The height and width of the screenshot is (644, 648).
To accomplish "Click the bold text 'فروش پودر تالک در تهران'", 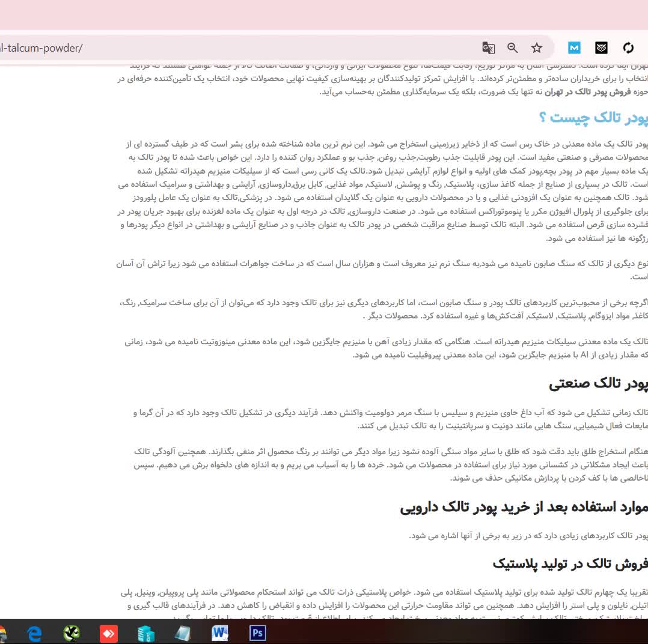I will pyautogui.click(x=589, y=92).
